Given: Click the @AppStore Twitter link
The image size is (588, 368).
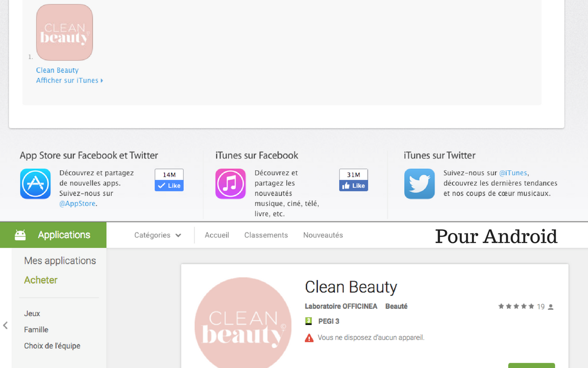Looking at the screenshot, I should click(77, 203).
